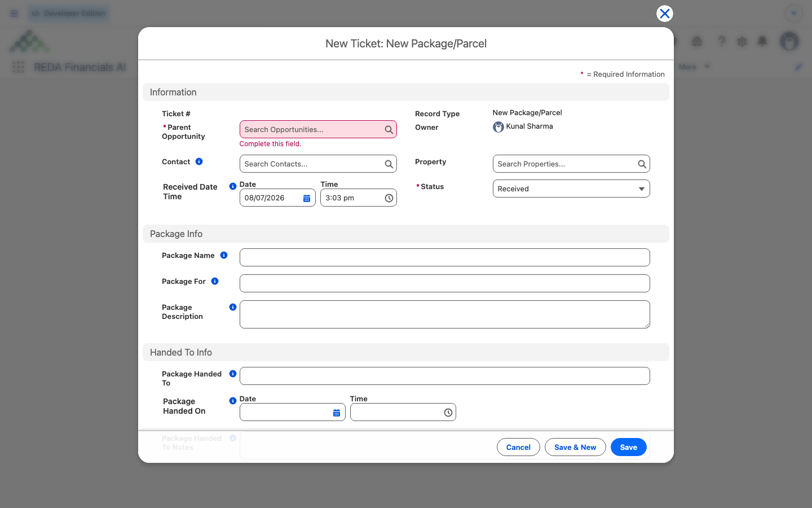Open the help question mark in background header

[x=722, y=41]
